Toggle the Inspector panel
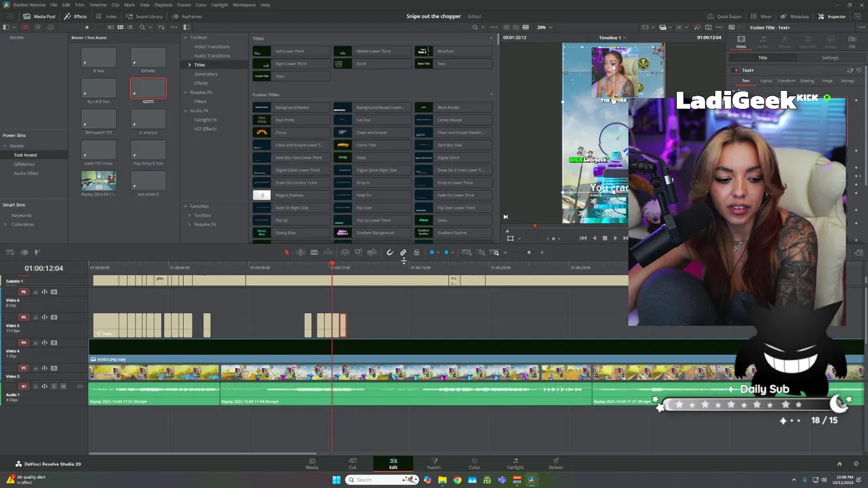 coord(832,16)
